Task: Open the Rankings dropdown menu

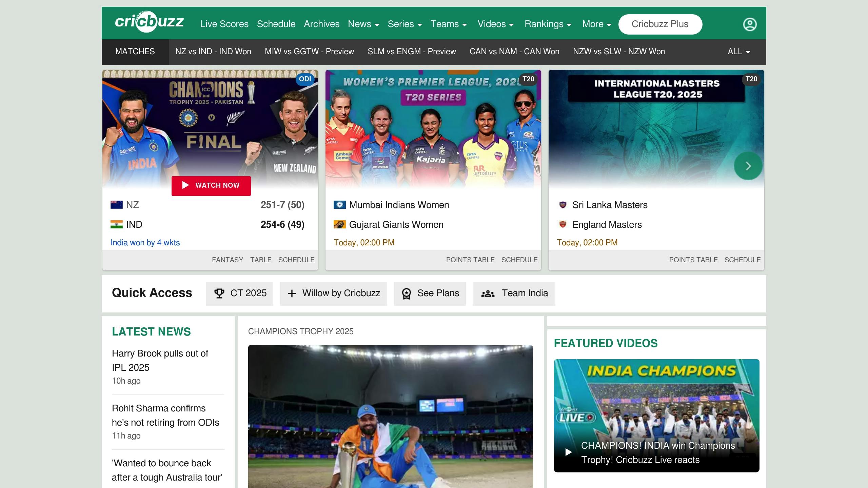Action: point(548,24)
